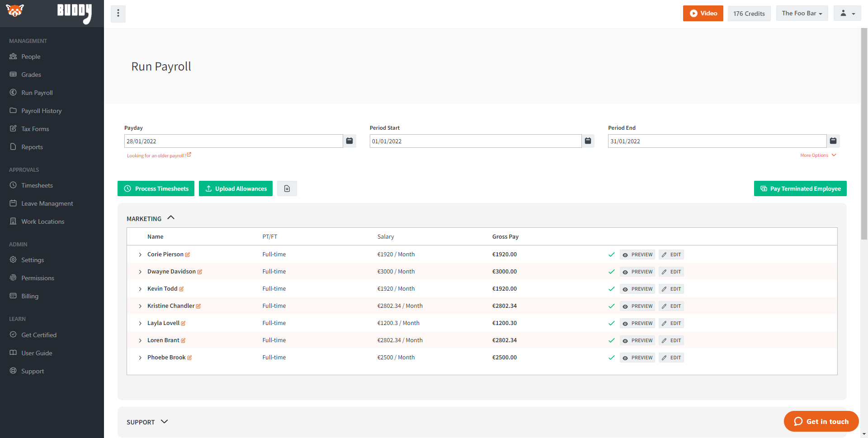This screenshot has height=438, width=868.
Task: Click green checkmark on Phoebe Brook row
Action: click(x=612, y=358)
